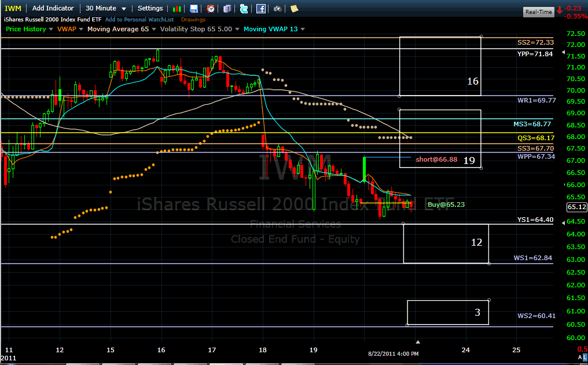Image resolution: width=588 pixels, height=365 pixels.
Task: Open the alarm clock alert icon
Action: 211,9
